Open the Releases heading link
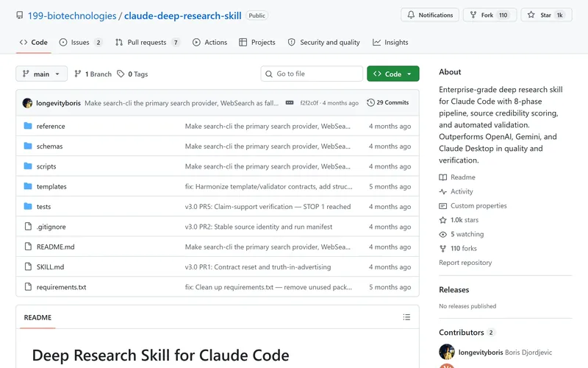 pos(453,289)
